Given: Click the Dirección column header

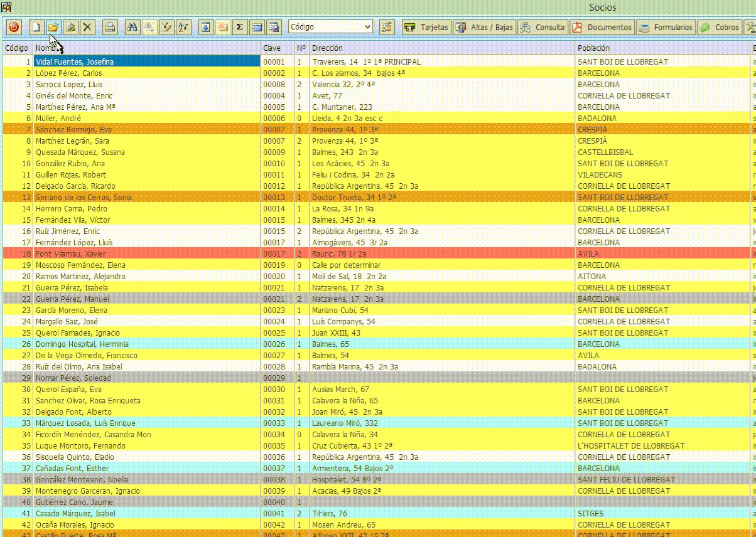Looking at the screenshot, I should tap(441, 48).
